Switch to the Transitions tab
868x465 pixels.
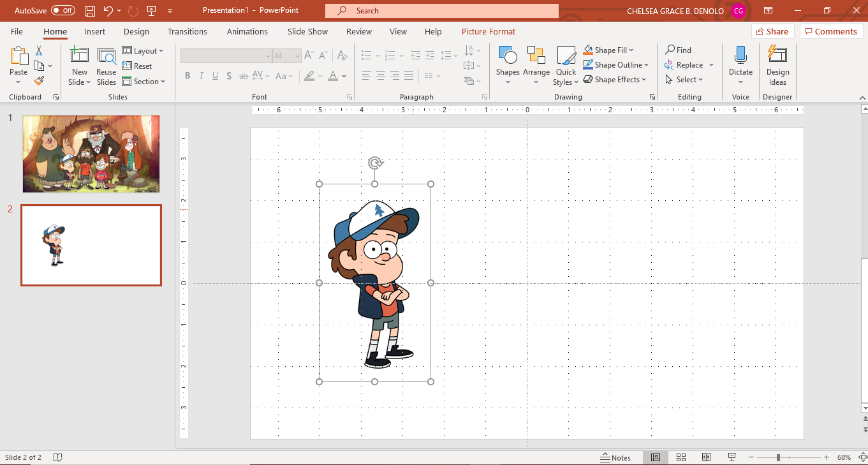click(188, 31)
